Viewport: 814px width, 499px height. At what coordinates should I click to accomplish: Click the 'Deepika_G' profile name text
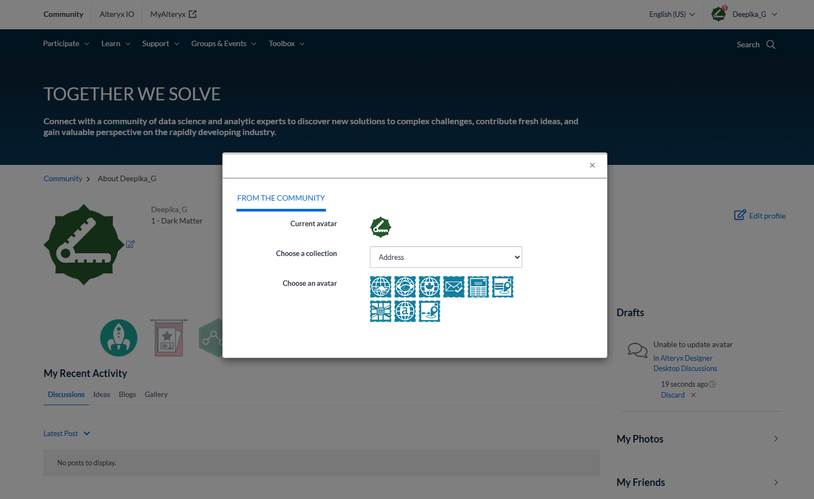point(169,209)
